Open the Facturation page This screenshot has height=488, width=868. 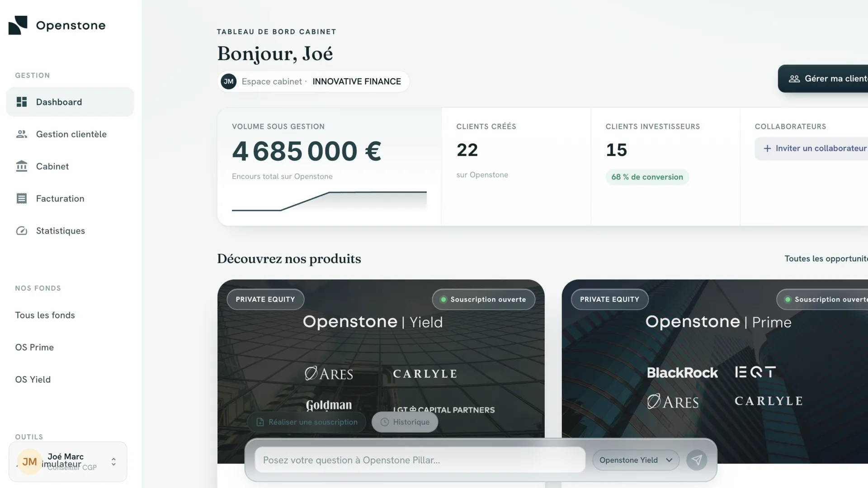pyautogui.click(x=70, y=198)
